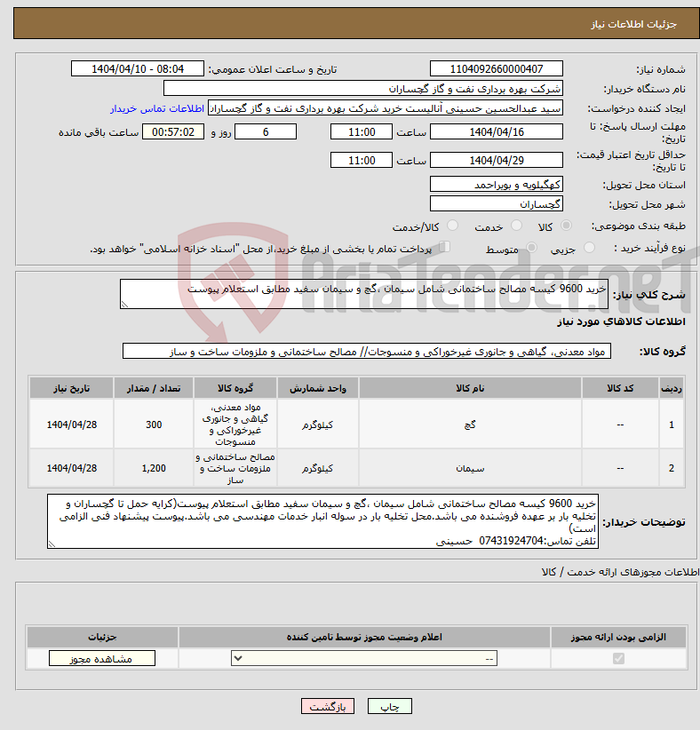Click the announcement date field 1404/04/10 - 08:04
Image resolution: width=700 pixels, height=730 pixels.
[138, 69]
